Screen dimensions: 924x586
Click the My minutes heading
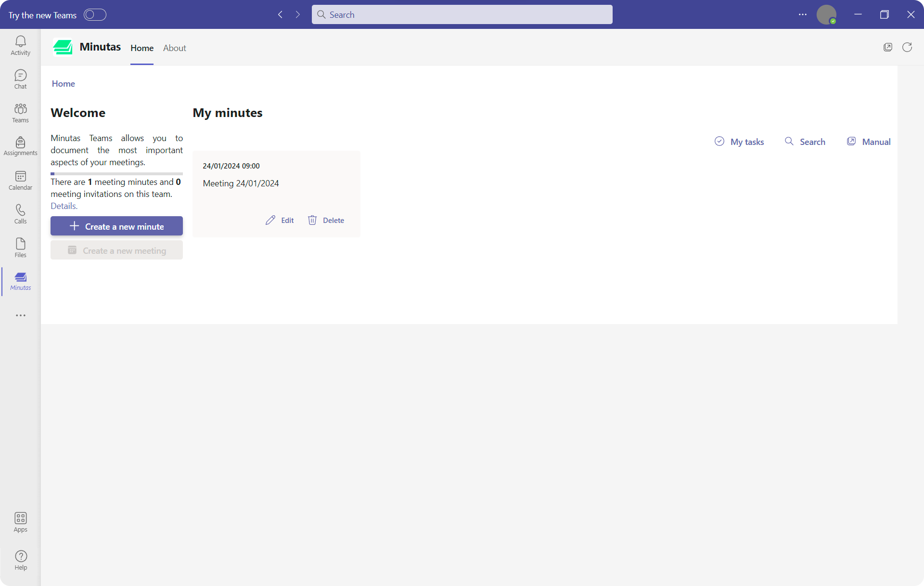[x=228, y=113]
